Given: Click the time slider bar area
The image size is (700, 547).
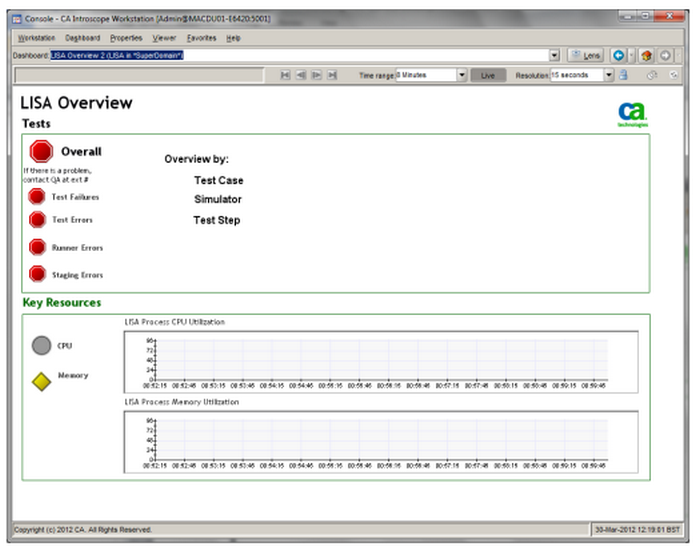Looking at the screenshot, I should (139, 75).
